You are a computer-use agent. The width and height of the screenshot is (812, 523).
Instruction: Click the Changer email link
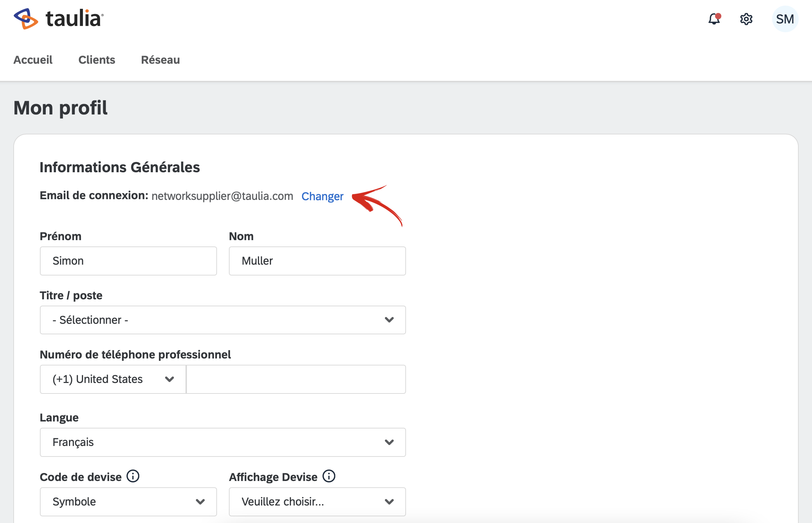click(x=322, y=196)
